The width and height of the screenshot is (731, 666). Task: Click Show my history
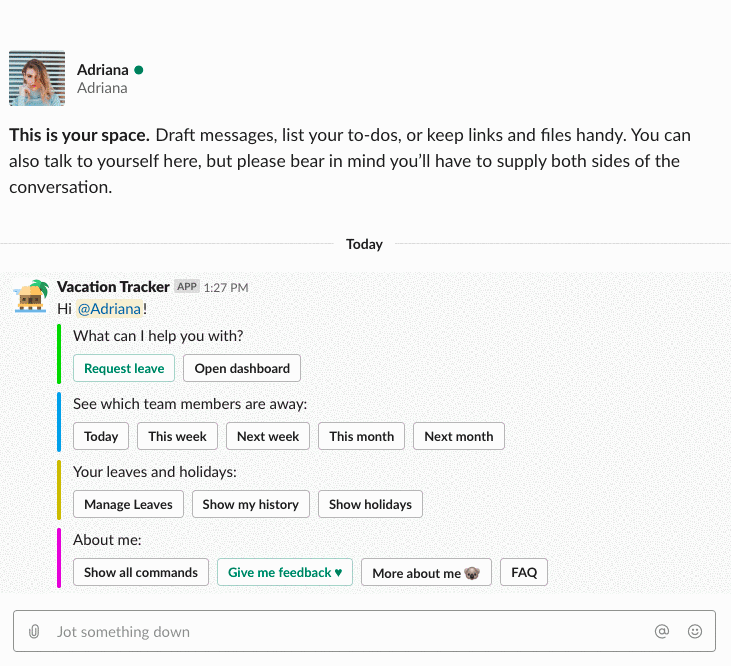[x=251, y=504]
